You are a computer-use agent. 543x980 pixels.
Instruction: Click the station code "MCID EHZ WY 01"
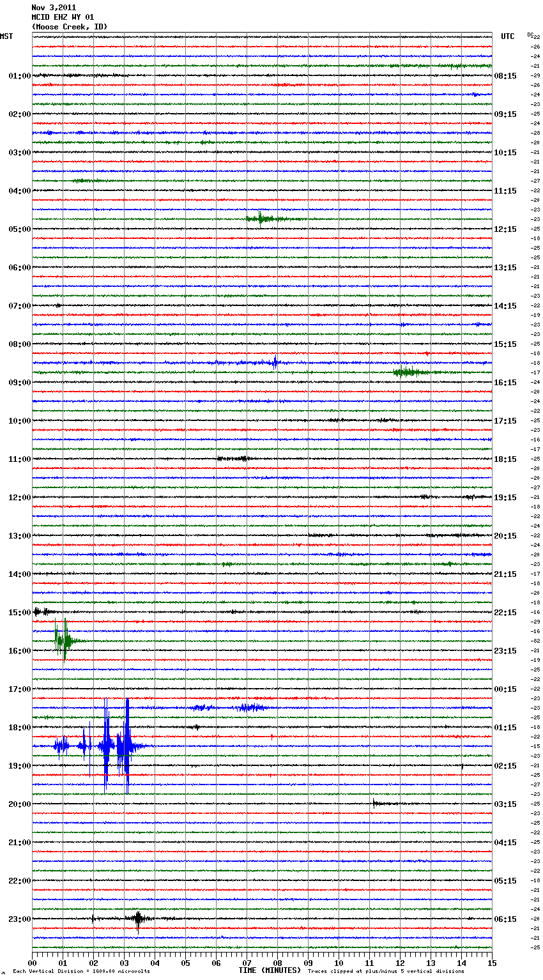tap(63, 17)
